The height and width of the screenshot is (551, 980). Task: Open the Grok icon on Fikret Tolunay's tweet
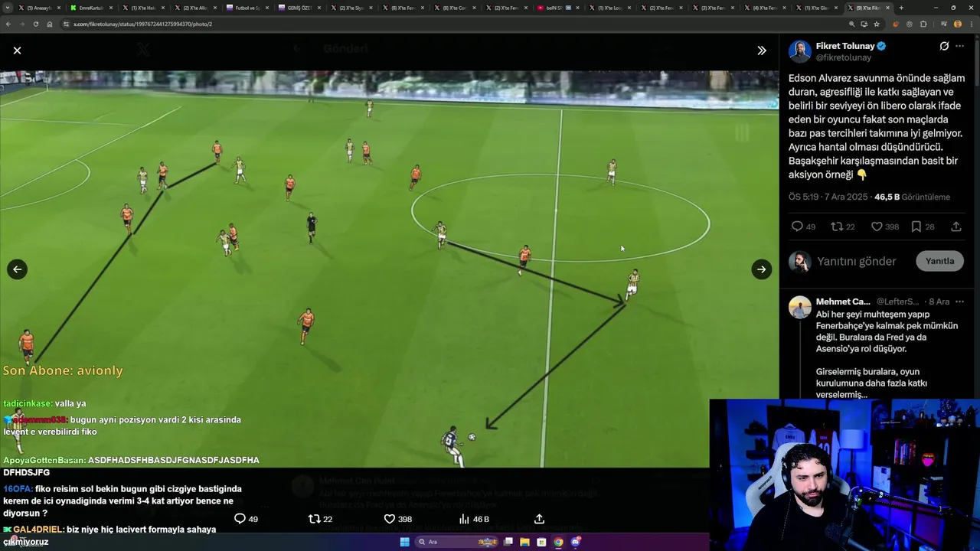(x=944, y=47)
